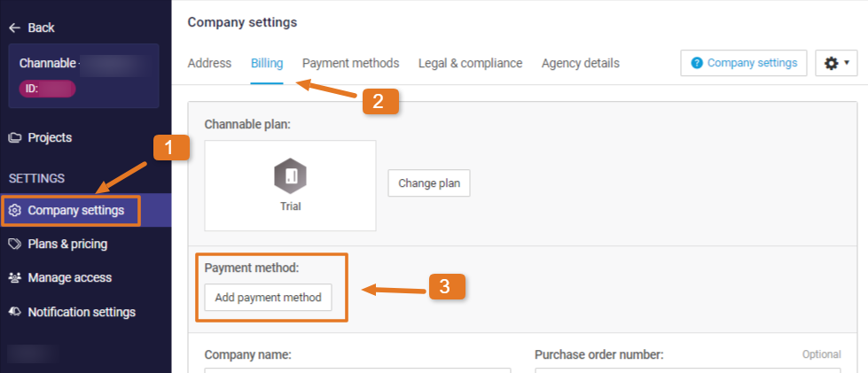The image size is (868, 373).
Task: Switch to the Address tab
Action: point(209,63)
